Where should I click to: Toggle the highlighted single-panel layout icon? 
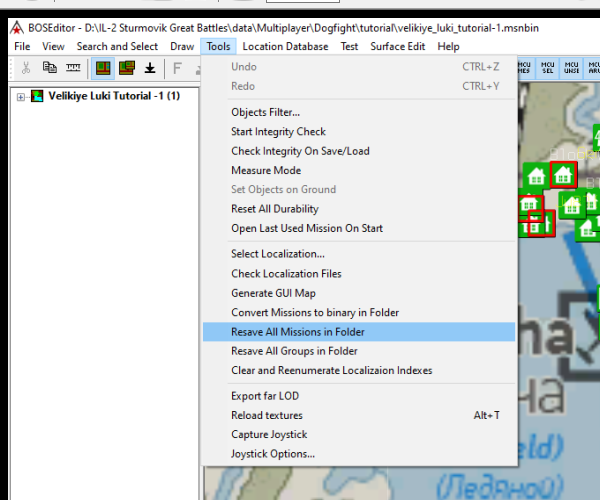(103, 68)
